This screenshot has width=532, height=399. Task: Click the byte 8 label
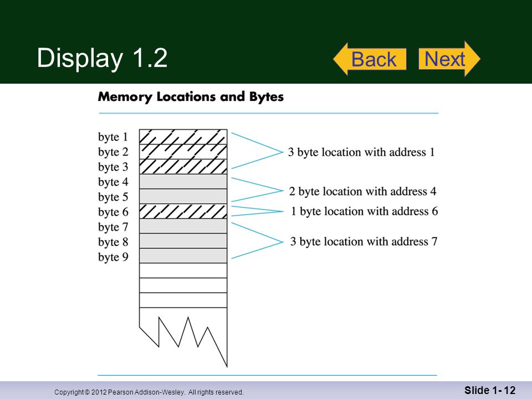click(x=113, y=242)
